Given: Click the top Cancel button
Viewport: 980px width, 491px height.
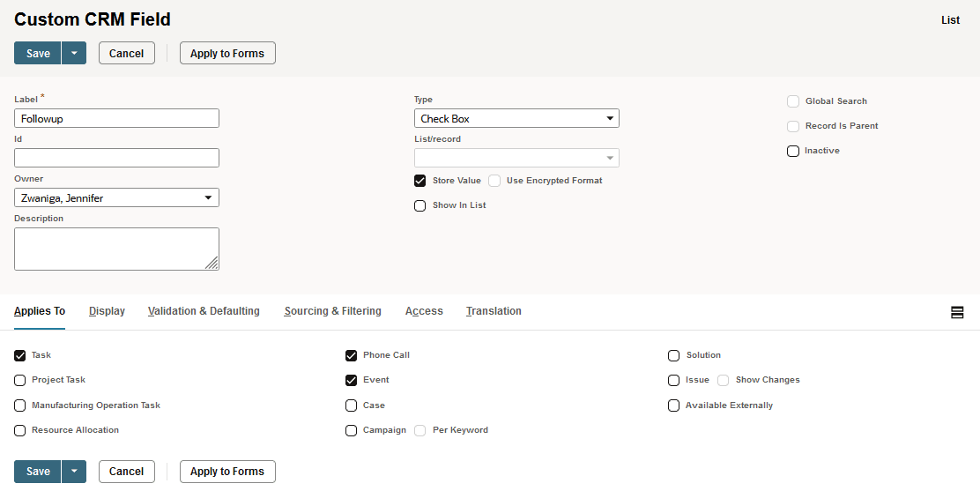Looking at the screenshot, I should tap(126, 53).
